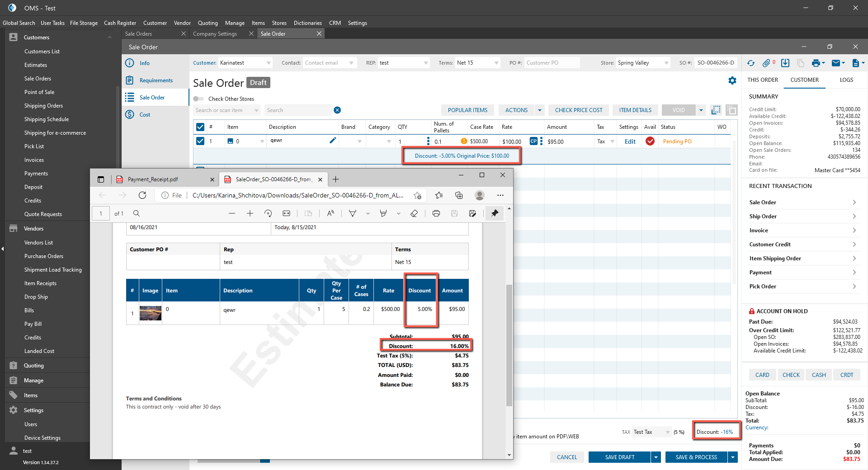Open the SAVE DRAFT dropdown arrow
Image resolution: width=868 pixels, height=470 pixels.
click(x=656, y=457)
